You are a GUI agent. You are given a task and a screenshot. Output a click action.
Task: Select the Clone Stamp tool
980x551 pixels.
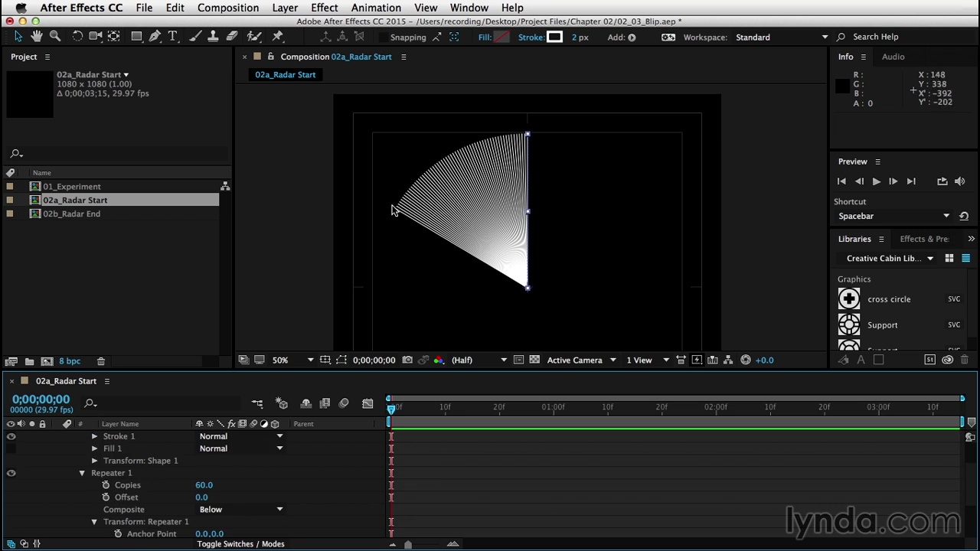[213, 37]
